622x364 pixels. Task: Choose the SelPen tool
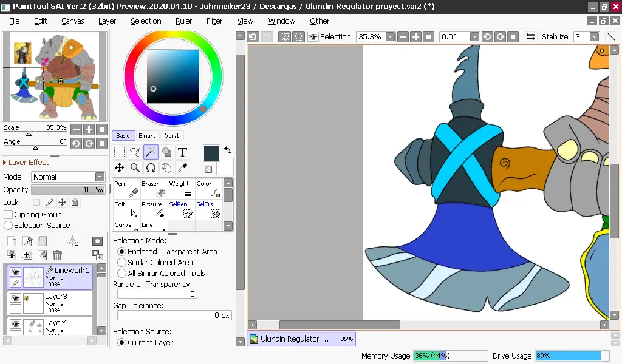[x=181, y=209]
